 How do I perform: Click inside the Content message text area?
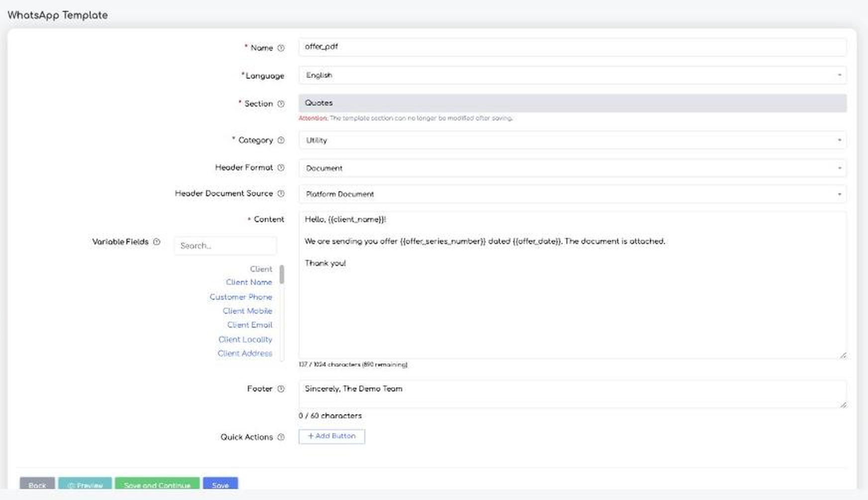[x=572, y=285]
